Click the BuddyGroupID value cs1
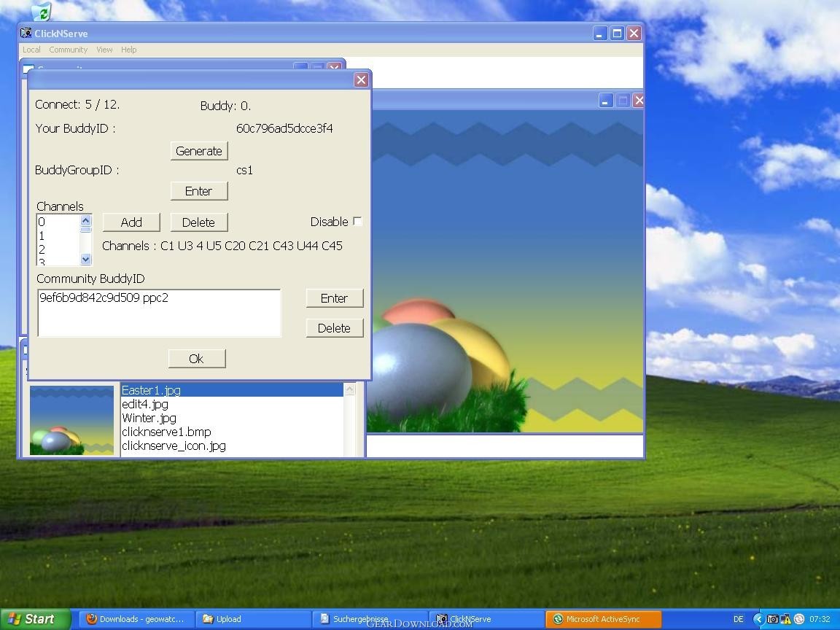The image size is (840, 630). point(244,171)
